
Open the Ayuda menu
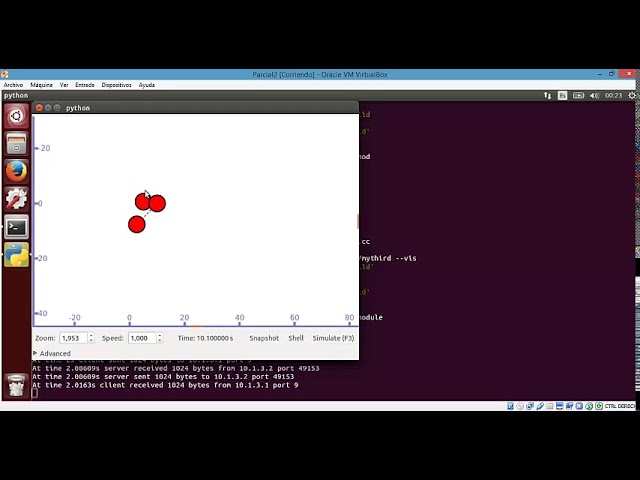pyautogui.click(x=147, y=85)
